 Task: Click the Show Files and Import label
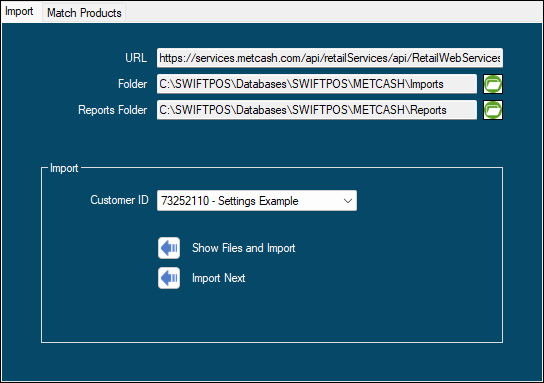coord(244,248)
